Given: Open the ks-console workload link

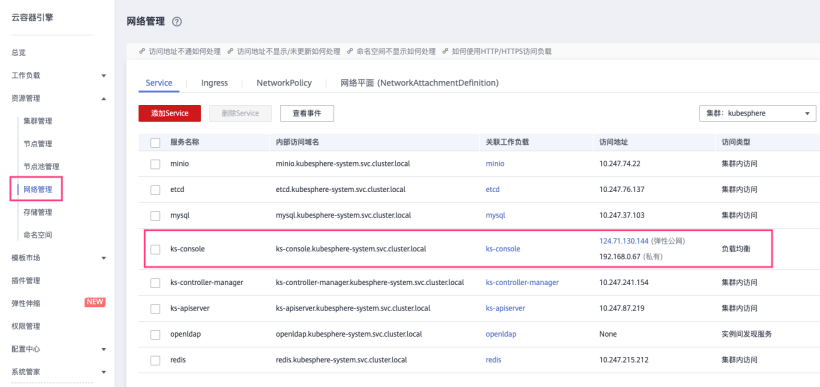Looking at the screenshot, I should (503, 249).
